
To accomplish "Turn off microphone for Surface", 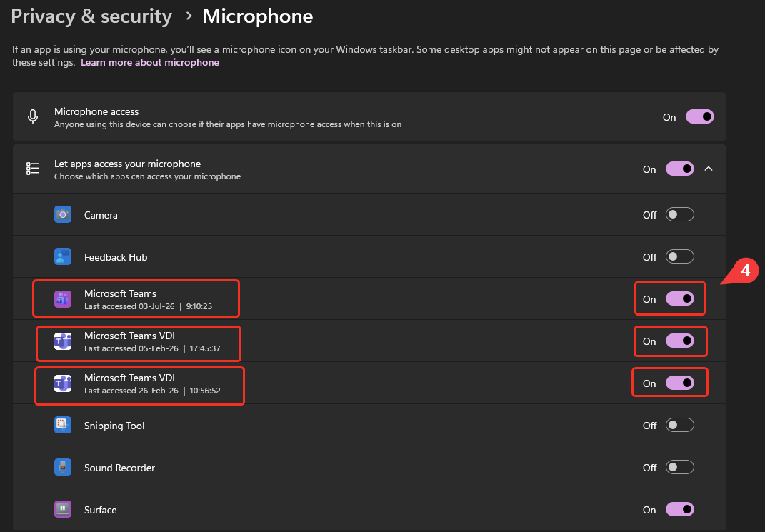I will 679,510.
